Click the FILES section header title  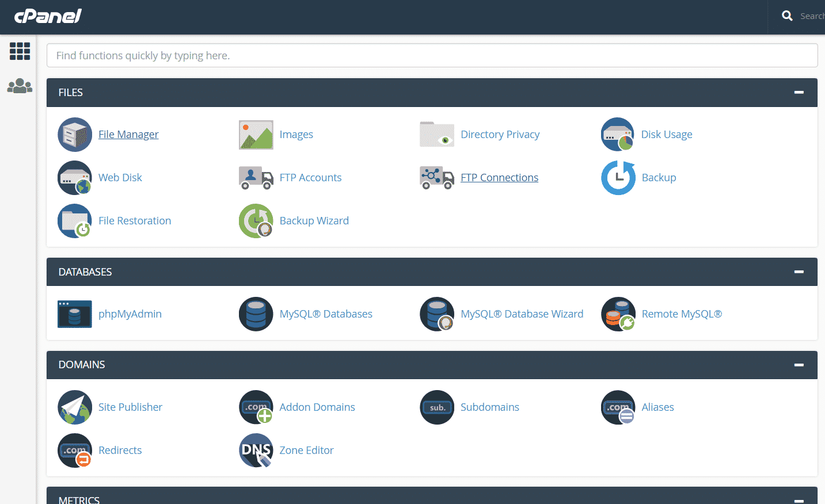tap(71, 93)
